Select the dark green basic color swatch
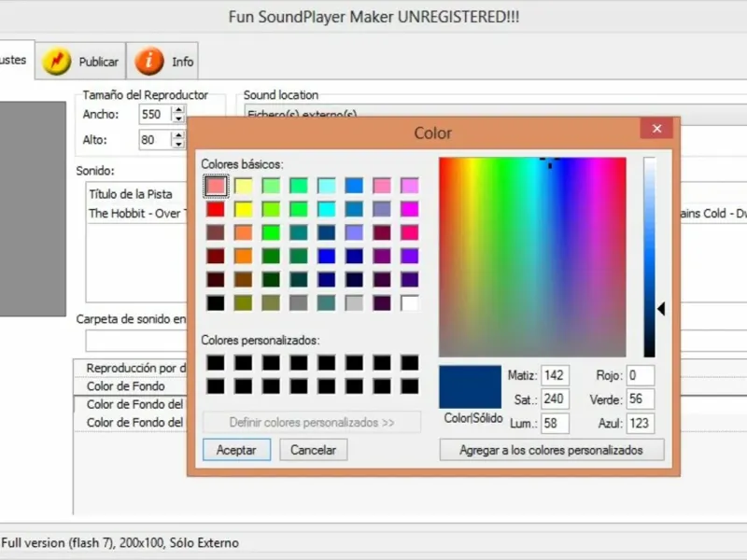Viewport: 747px width, 560px height. (271, 279)
